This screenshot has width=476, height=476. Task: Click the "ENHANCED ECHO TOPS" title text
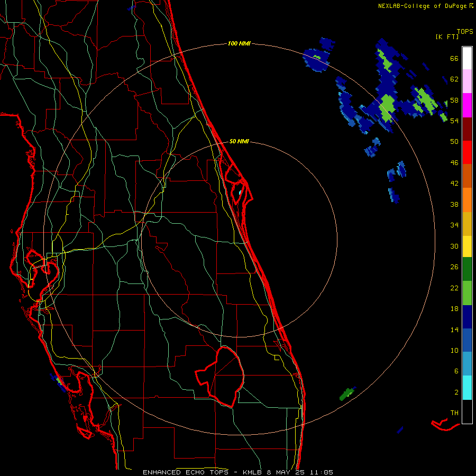pos(185,472)
